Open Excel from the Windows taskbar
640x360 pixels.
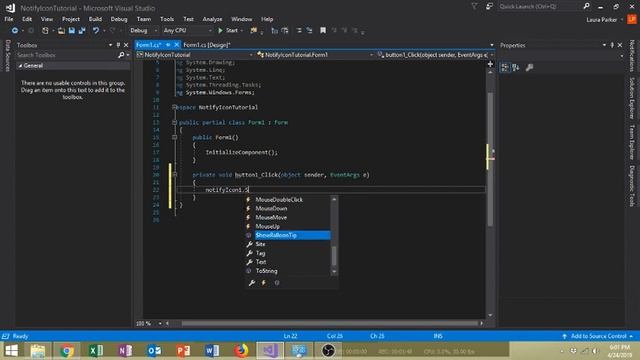point(96,351)
